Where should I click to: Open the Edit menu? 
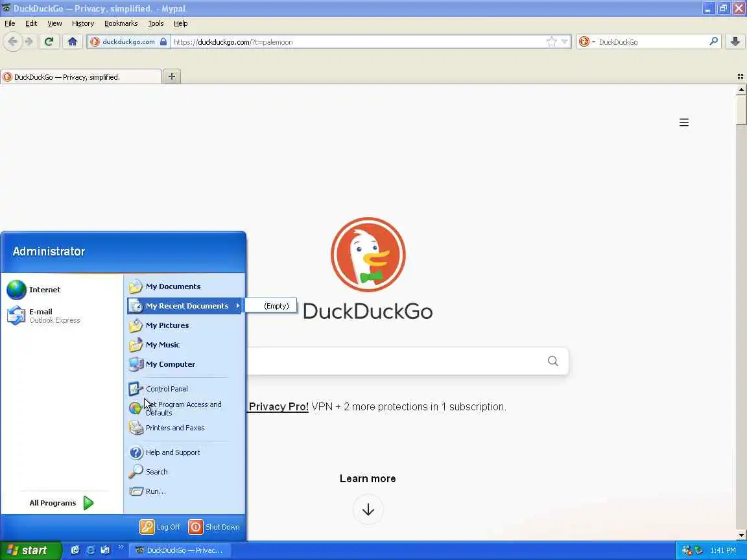pyautogui.click(x=31, y=23)
